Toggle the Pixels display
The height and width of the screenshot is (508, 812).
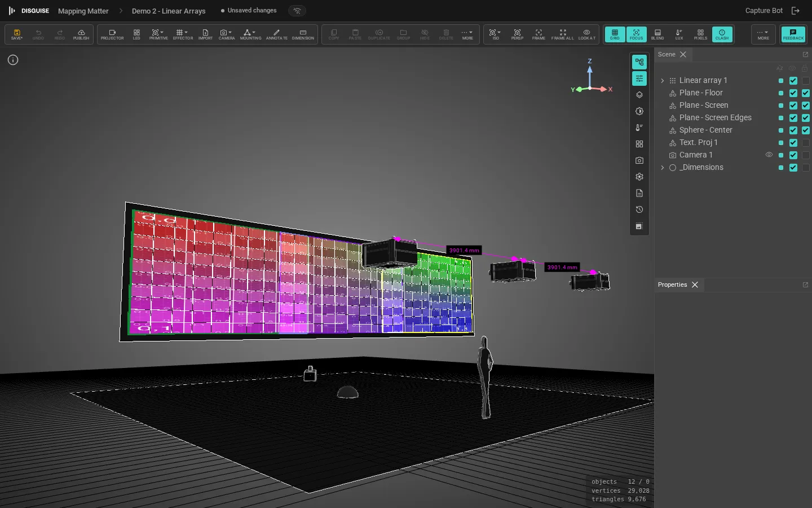(x=700, y=34)
